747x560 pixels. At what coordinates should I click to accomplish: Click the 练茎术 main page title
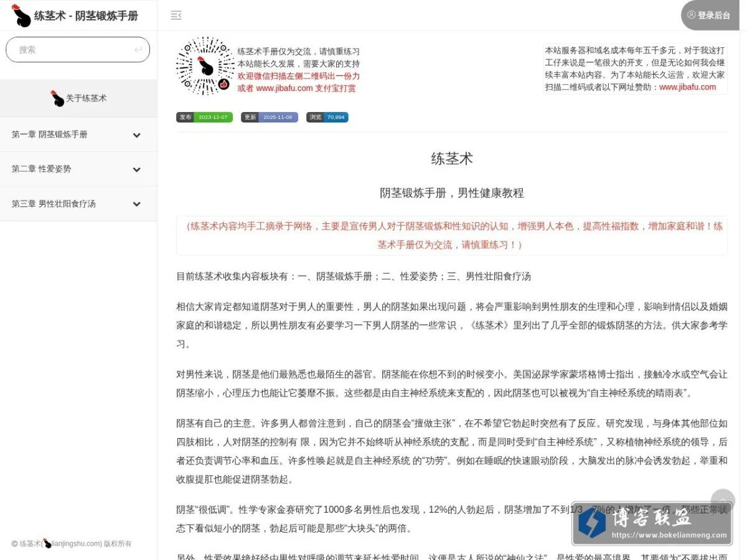(452, 159)
